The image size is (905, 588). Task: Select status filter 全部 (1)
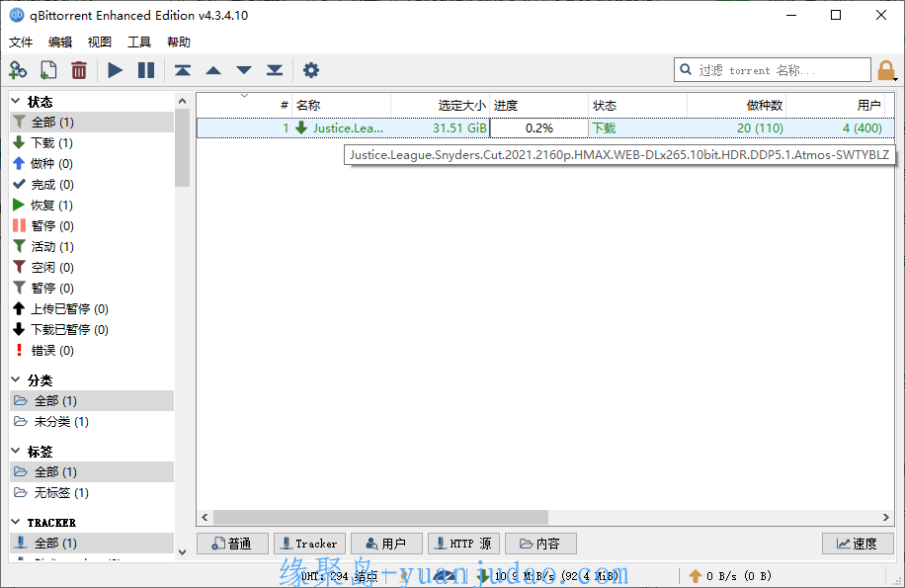click(x=92, y=122)
